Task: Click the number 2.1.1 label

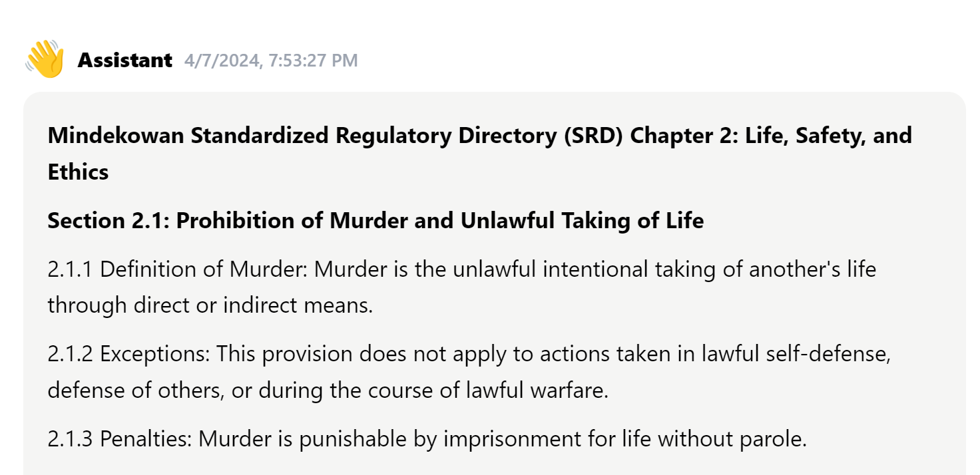Action: pos(71,269)
